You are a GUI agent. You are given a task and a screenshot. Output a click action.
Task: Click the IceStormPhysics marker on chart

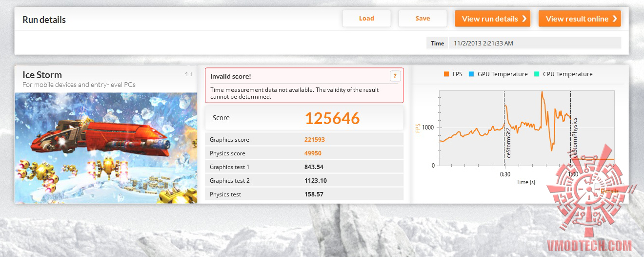pyautogui.click(x=575, y=138)
